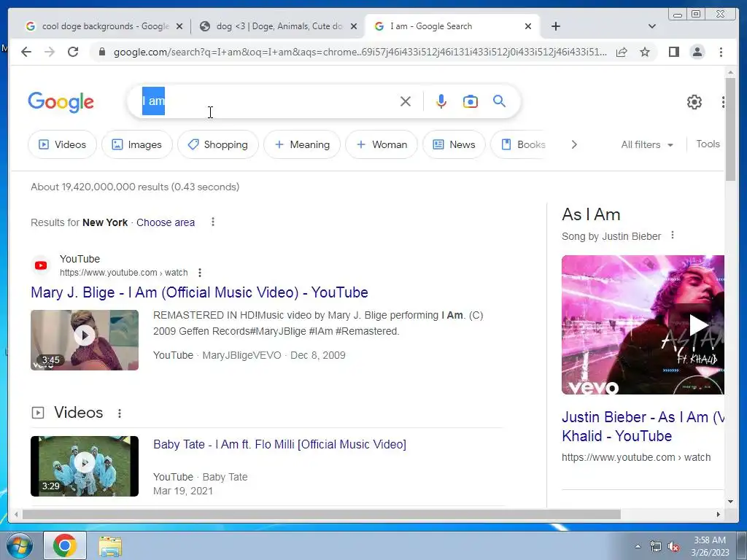Submit search with magnifier icon
Image resolution: width=747 pixels, height=560 pixels.
pos(499,101)
